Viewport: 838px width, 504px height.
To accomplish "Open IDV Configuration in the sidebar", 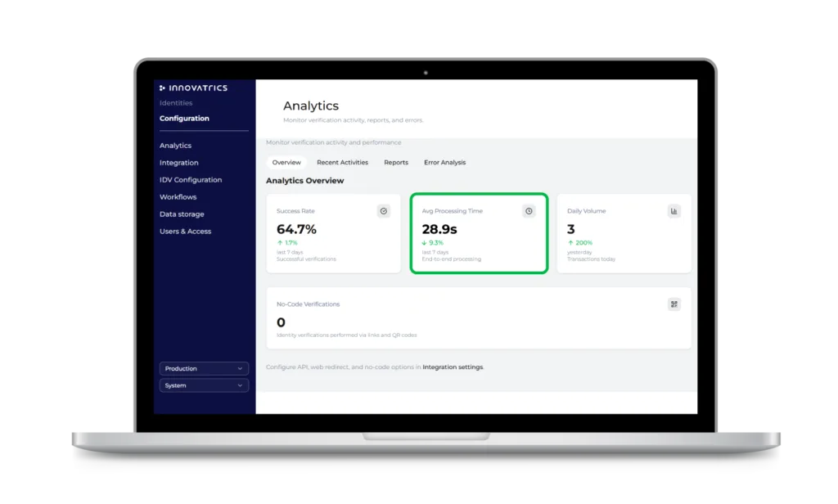I will coord(191,179).
